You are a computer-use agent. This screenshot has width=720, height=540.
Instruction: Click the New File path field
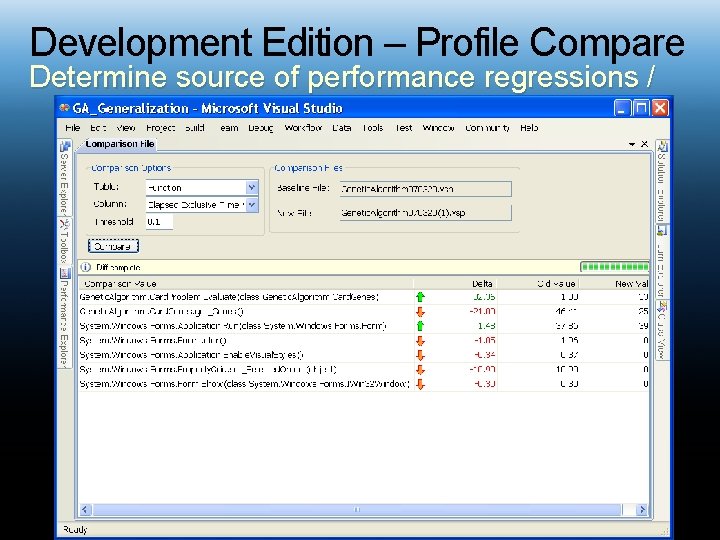coord(426,213)
